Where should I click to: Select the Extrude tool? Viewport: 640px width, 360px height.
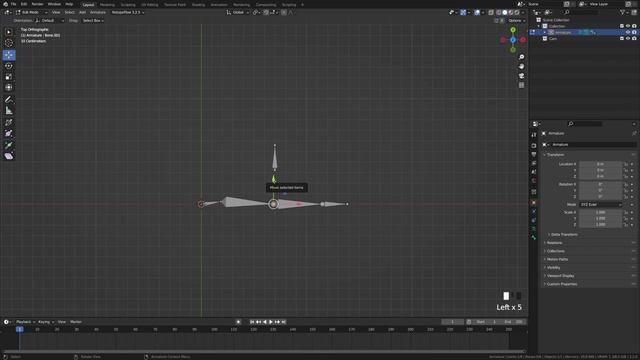(x=9, y=145)
